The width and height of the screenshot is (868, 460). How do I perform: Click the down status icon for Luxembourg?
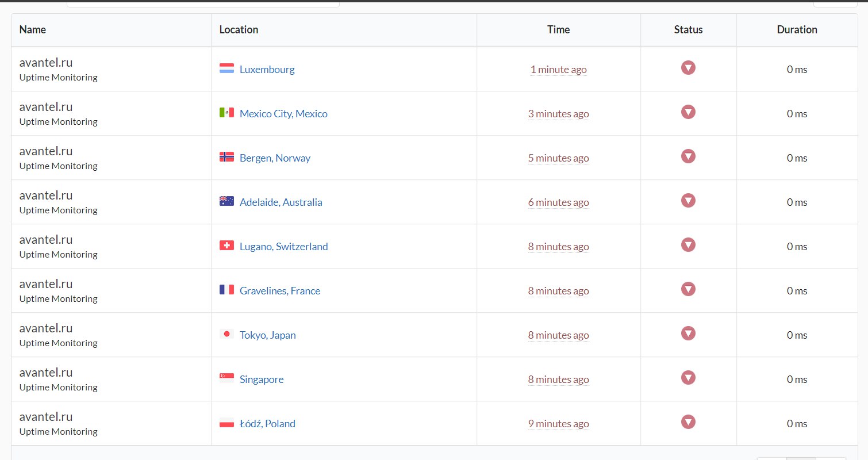(x=688, y=68)
